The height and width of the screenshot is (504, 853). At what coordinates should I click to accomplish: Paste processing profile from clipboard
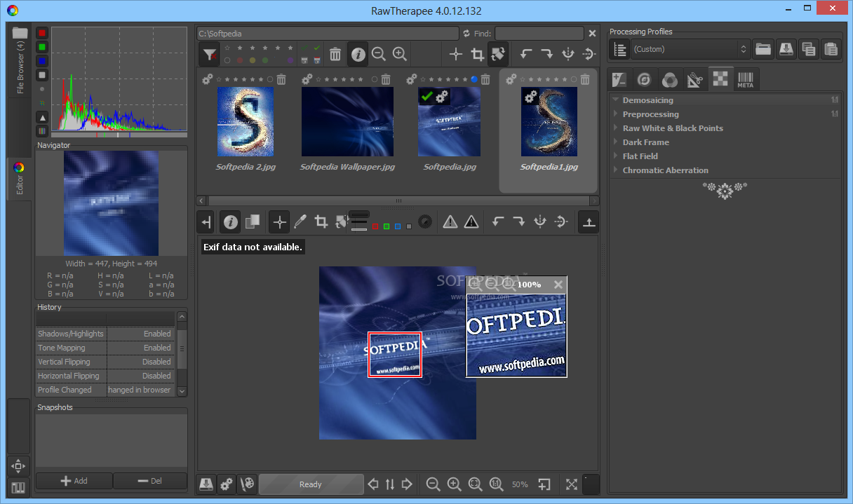[831, 49]
